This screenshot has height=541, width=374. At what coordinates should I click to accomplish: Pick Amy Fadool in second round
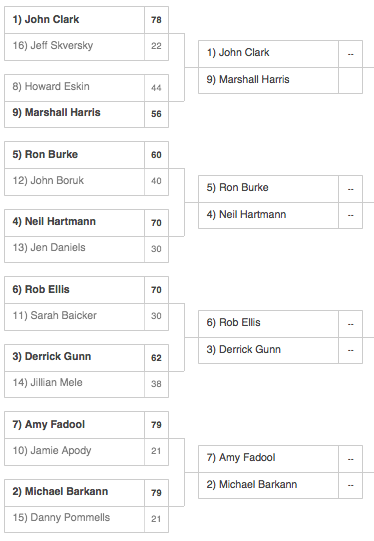pos(280,459)
